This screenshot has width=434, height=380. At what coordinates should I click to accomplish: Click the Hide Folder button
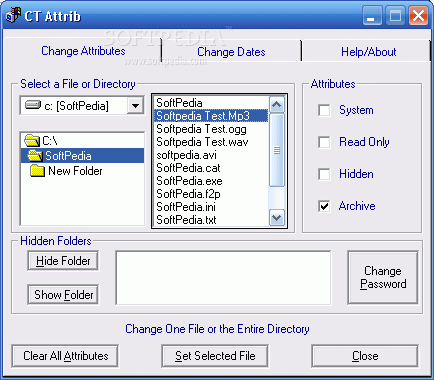(x=63, y=261)
